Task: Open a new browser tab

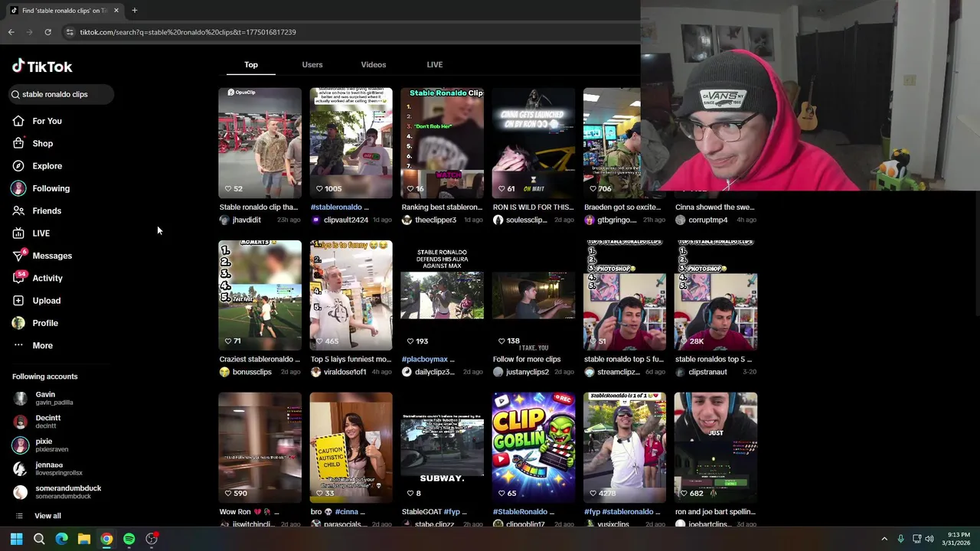Action: point(134,11)
